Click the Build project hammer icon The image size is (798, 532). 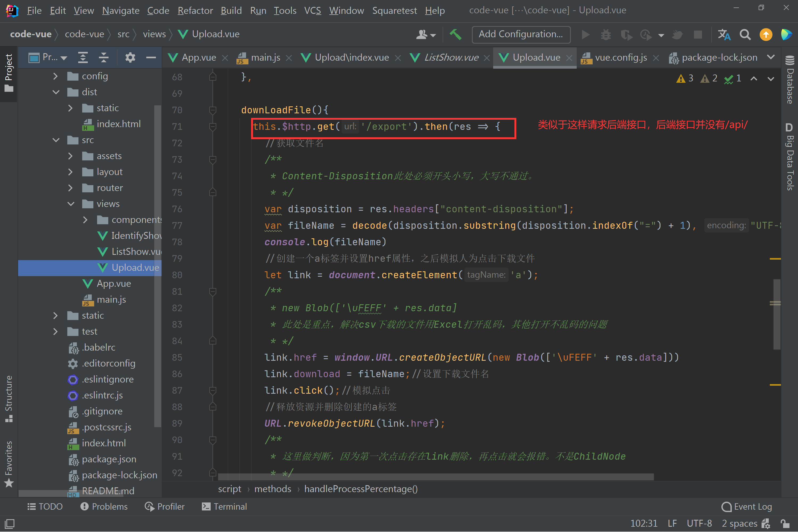[x=455, y=34]
